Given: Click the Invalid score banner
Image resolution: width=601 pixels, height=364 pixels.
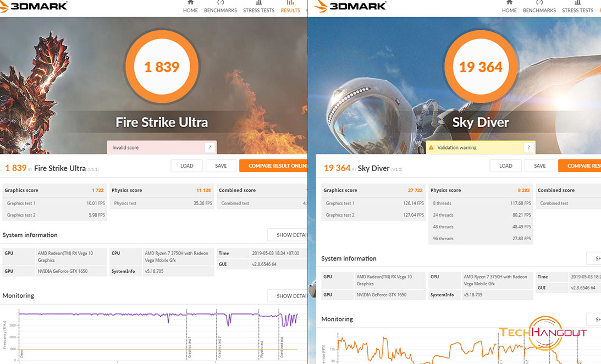Looking at the screenshot, I should (162, 147).
